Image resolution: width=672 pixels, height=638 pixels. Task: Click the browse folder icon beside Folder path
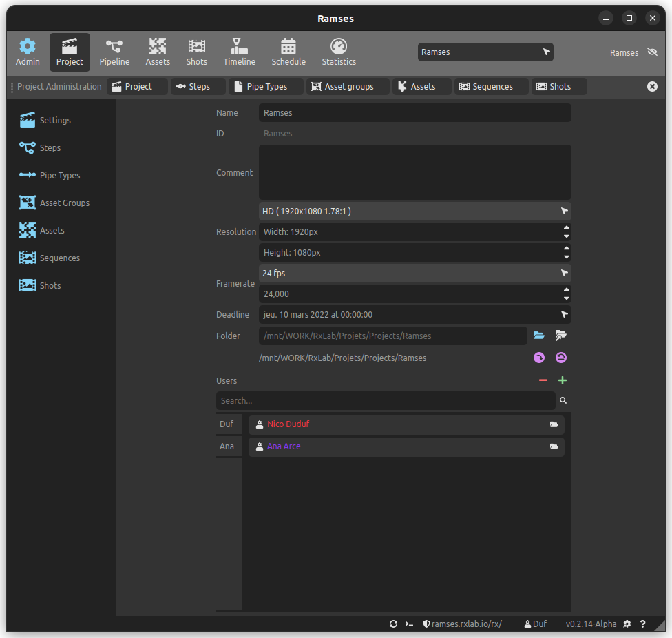point(539,336)
